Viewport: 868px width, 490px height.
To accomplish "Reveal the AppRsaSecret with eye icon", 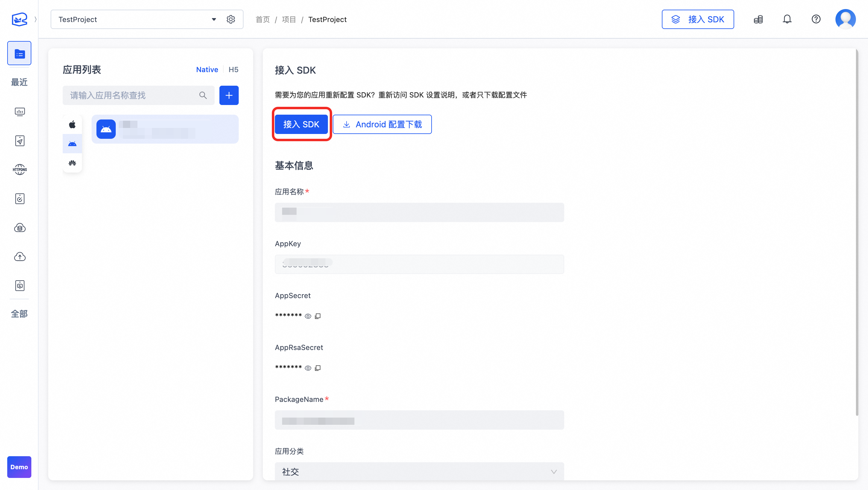I will click(308, 368).
